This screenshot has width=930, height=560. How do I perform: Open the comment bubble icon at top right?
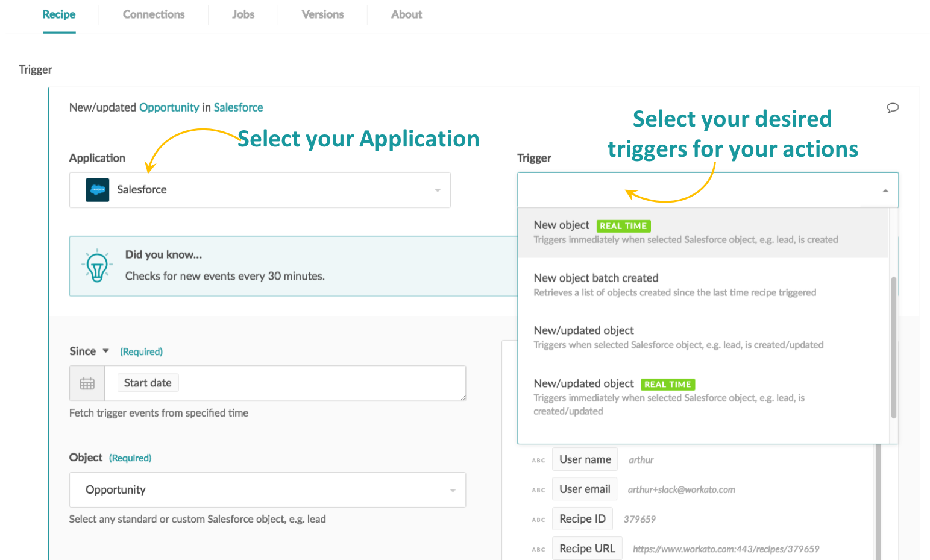(x=893, y=107)
